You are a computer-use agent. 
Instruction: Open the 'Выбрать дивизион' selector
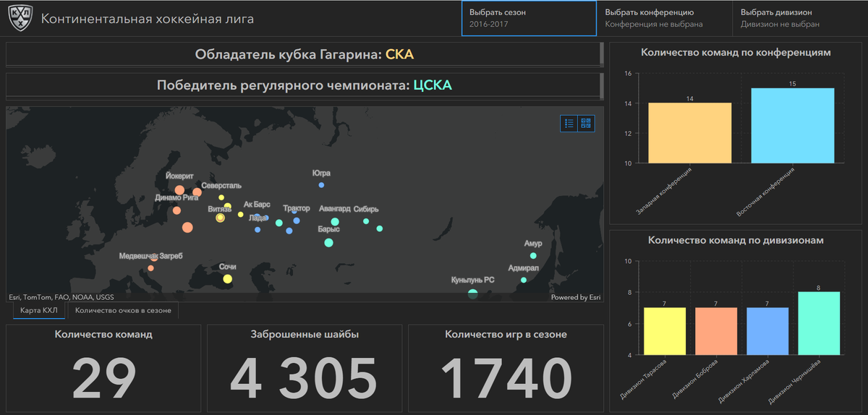tap(800, 18)
